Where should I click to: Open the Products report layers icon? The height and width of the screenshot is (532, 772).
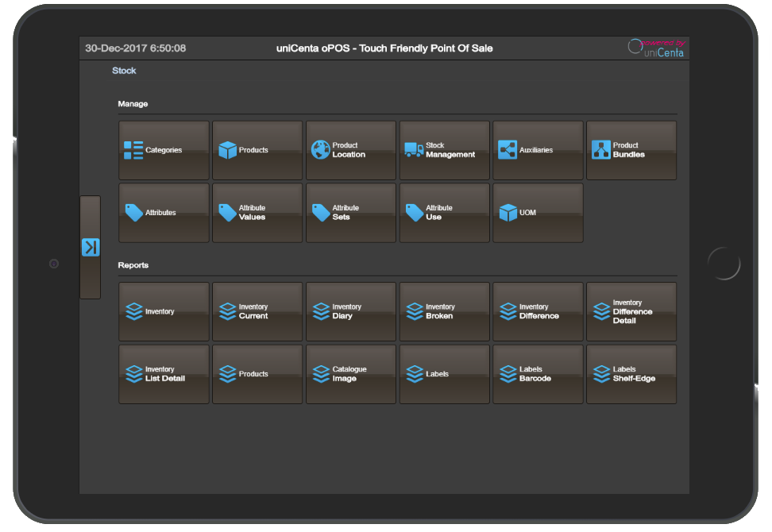point(227,374)
